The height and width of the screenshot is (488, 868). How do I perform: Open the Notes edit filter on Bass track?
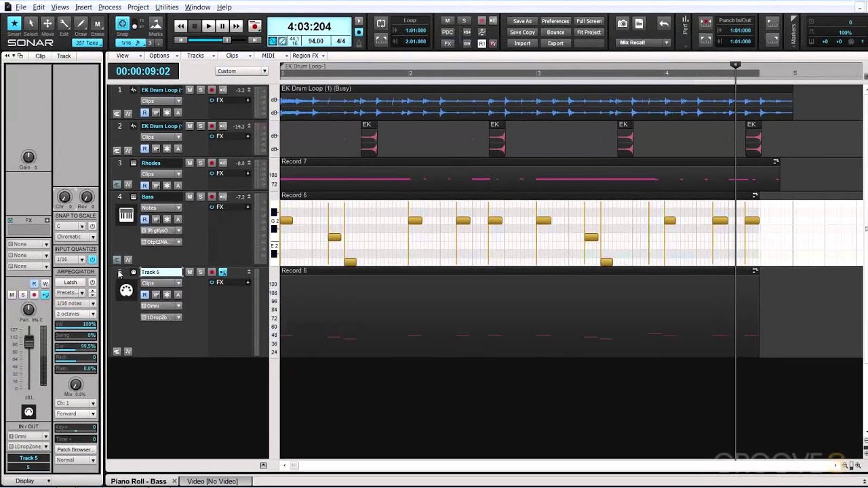coord(161,208)
